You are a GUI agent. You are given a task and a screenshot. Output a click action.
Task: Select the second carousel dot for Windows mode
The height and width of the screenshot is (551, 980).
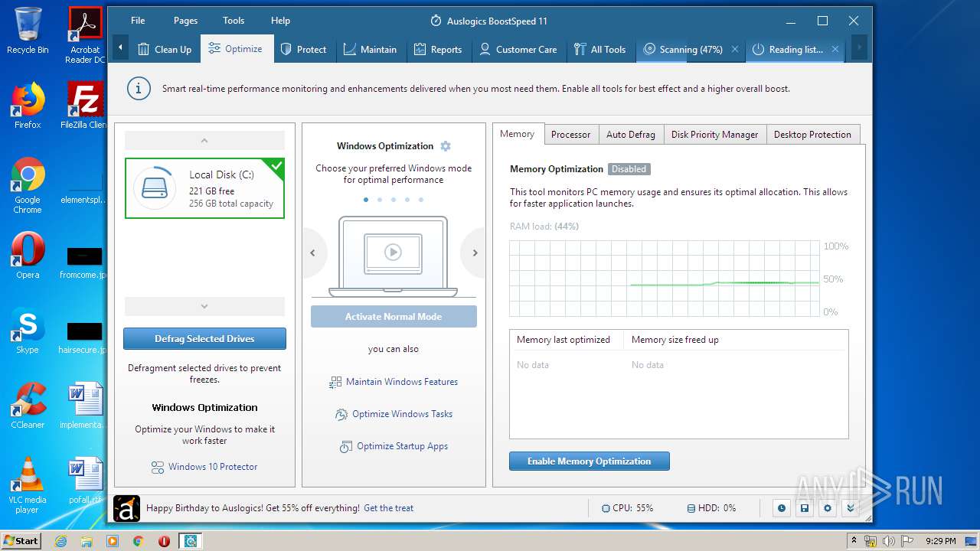pyautogui.click(x=380, y=200)
